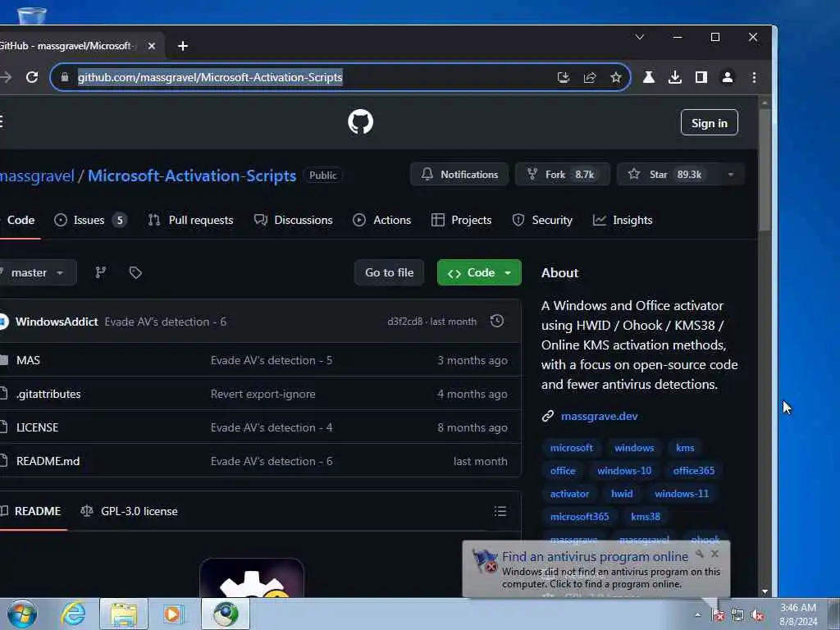Open notification options wrench icon

(700, 554)
